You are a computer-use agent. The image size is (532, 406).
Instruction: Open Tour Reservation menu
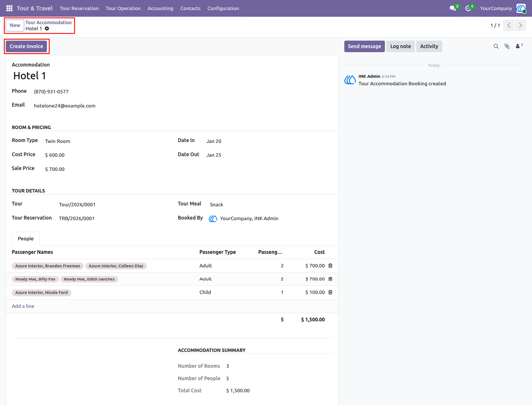pyautogui.click(x=79, y=8)
